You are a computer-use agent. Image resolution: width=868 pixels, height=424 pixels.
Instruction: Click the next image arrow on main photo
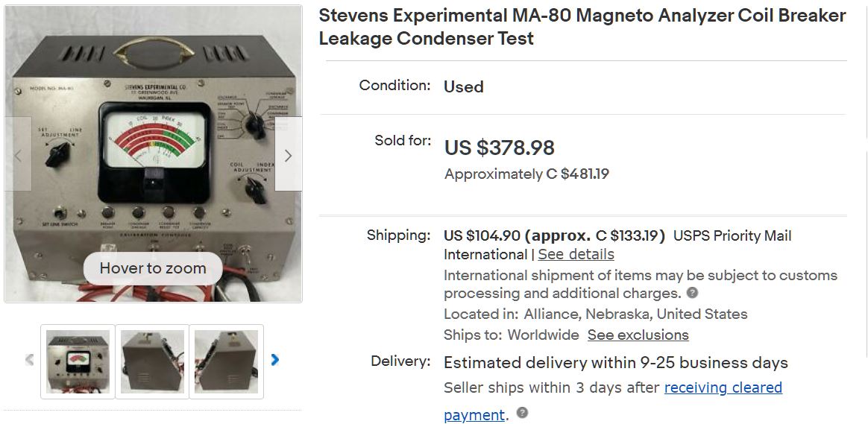point(288,155)
